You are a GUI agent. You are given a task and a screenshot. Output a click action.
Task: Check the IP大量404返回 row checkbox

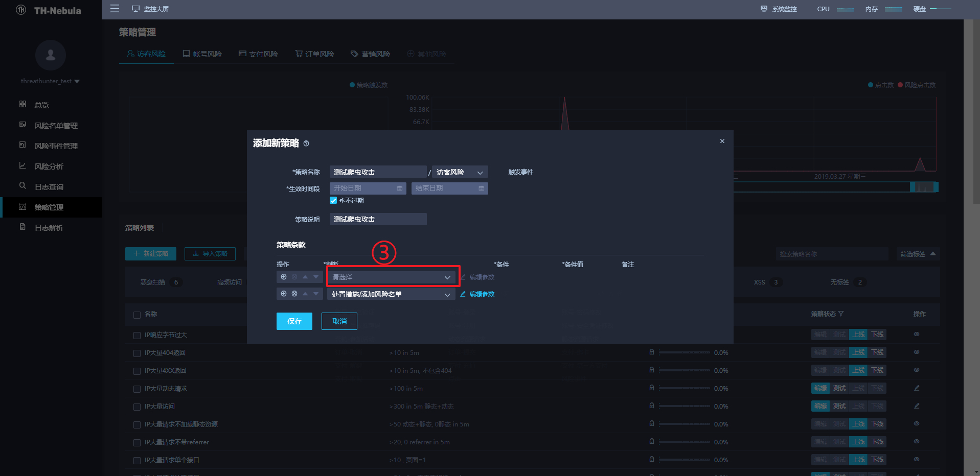136,353
